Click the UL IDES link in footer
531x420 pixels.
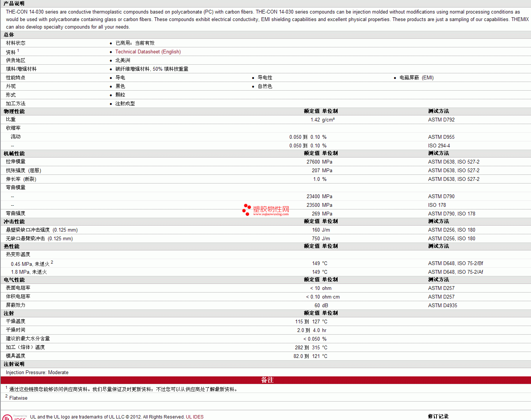[195, 417]
